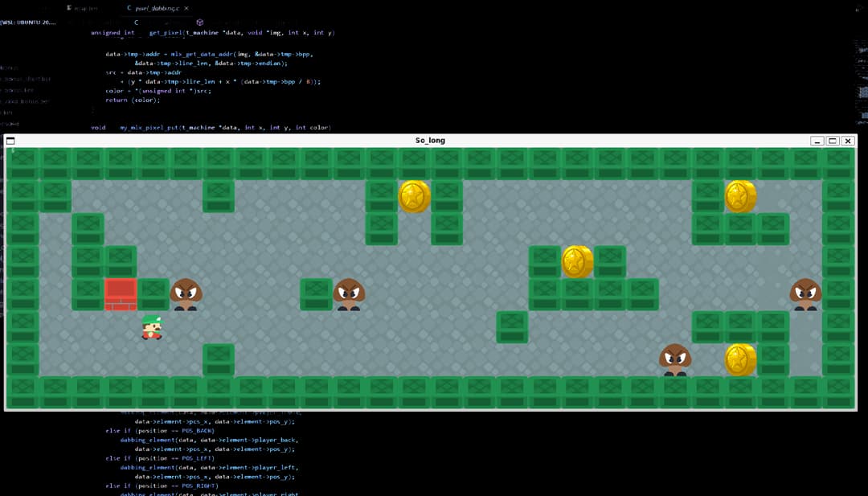
Task: Close the pixel_dabbing.c tab
Action: click(x=187, y=8)
